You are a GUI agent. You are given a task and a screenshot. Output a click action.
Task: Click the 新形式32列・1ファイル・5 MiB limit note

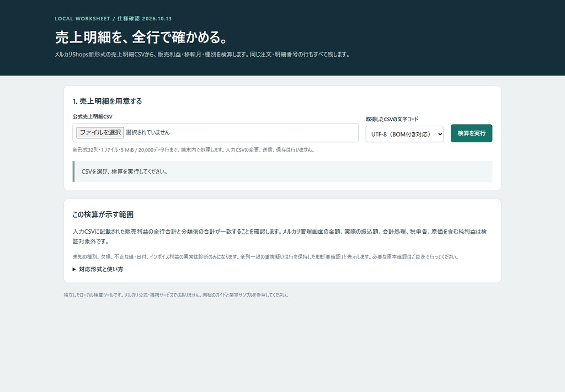(x=194, y=150)
